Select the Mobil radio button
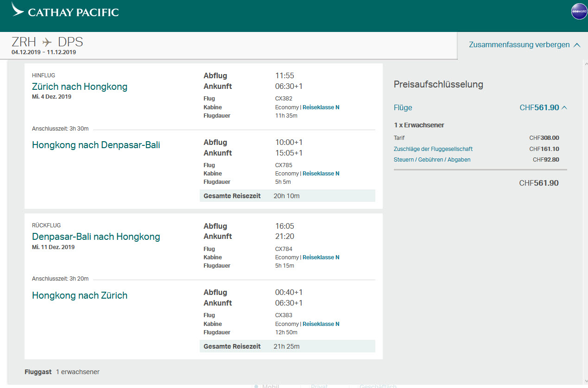 [256, 386]
